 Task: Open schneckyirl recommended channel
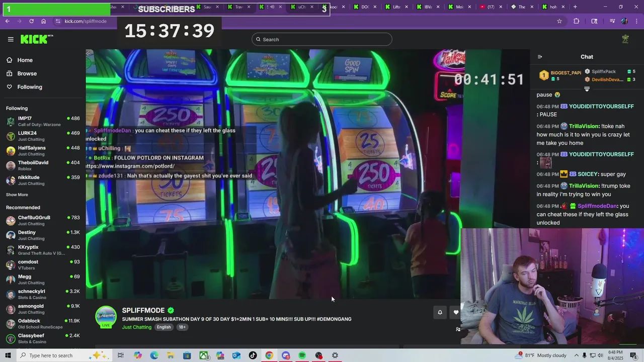tap(43, 294)
